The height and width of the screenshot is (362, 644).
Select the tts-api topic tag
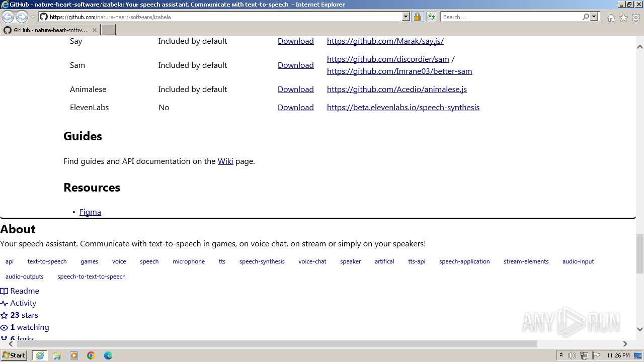417,261
